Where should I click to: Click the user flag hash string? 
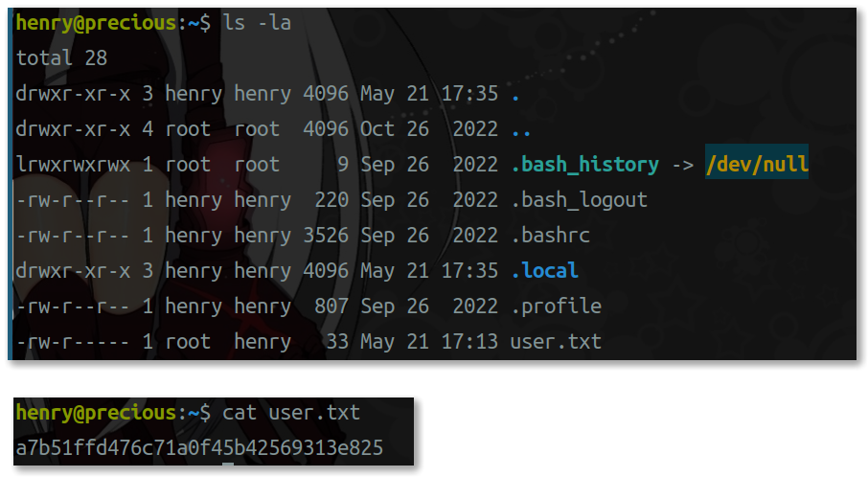tap(199, 448)
